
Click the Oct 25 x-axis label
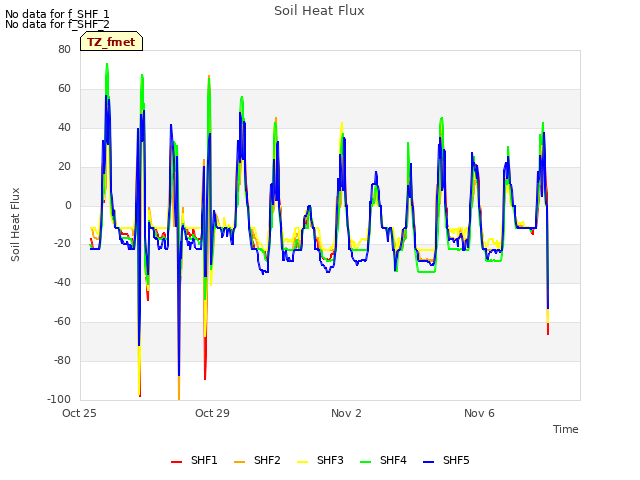pyautogui.click(x=79, y=413)
